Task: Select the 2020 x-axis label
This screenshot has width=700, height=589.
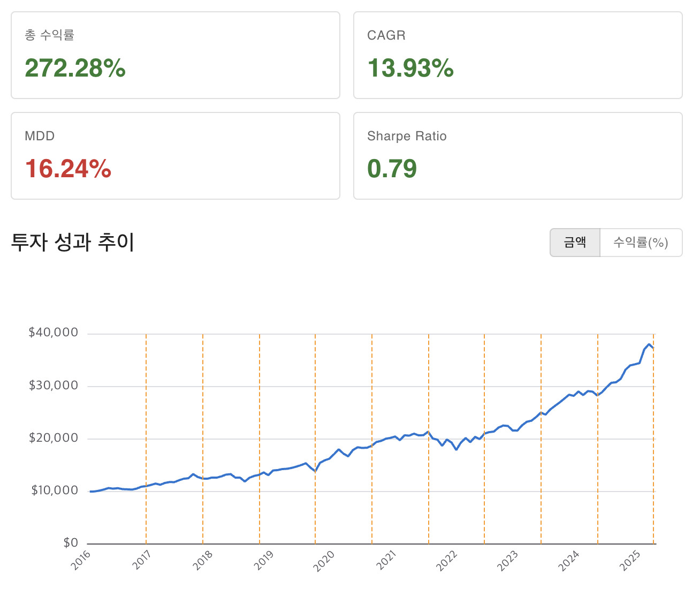Action: (323, 560)
